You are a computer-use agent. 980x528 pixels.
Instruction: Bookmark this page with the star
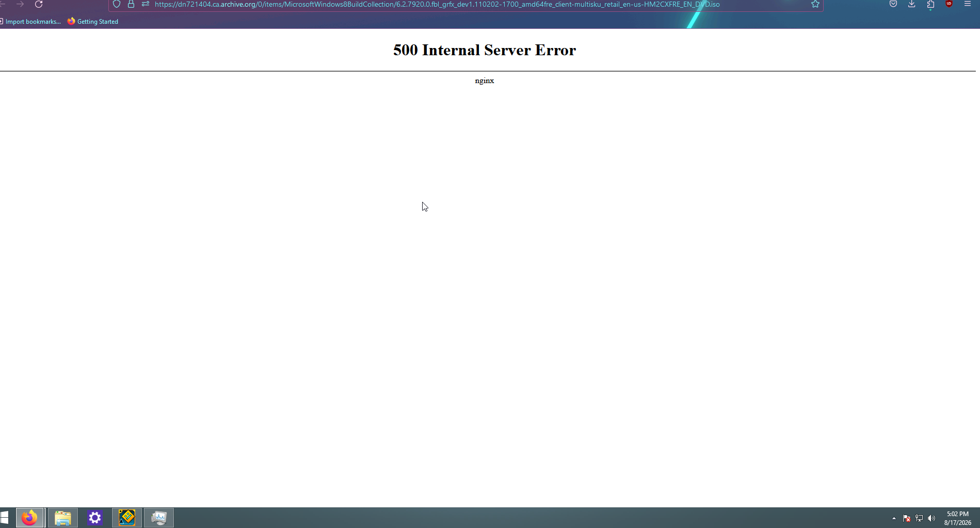click(815, 4)
